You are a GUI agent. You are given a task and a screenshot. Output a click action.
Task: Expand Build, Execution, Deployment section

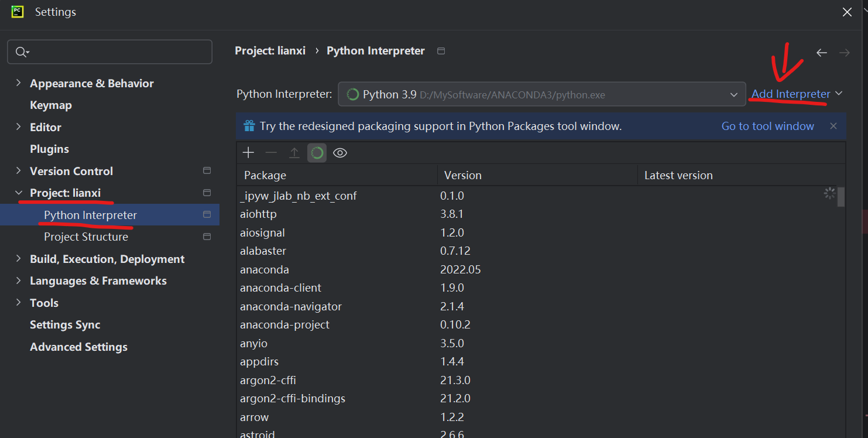tap(18, 259)
